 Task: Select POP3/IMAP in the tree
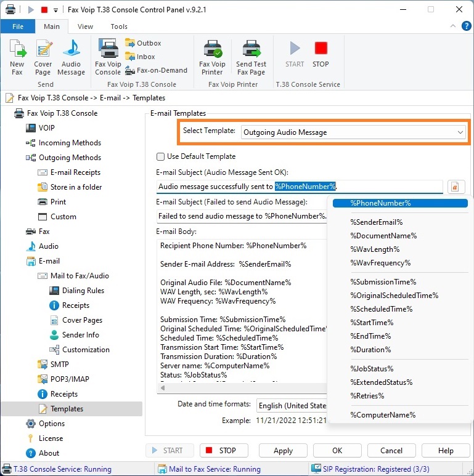tap(63, 379)
